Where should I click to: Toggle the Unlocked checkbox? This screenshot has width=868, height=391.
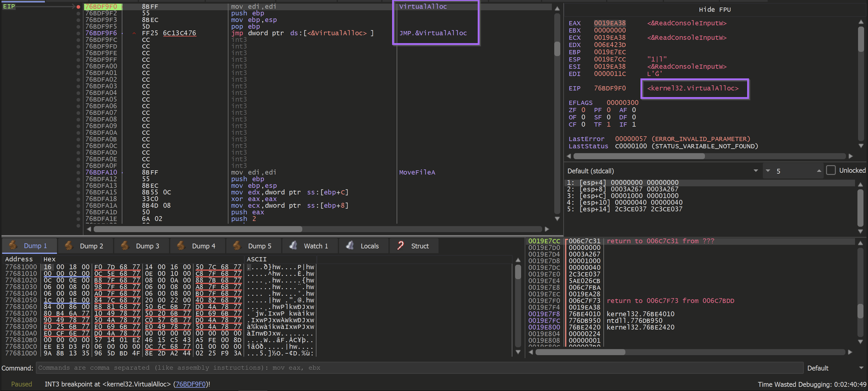pos(831,171)
